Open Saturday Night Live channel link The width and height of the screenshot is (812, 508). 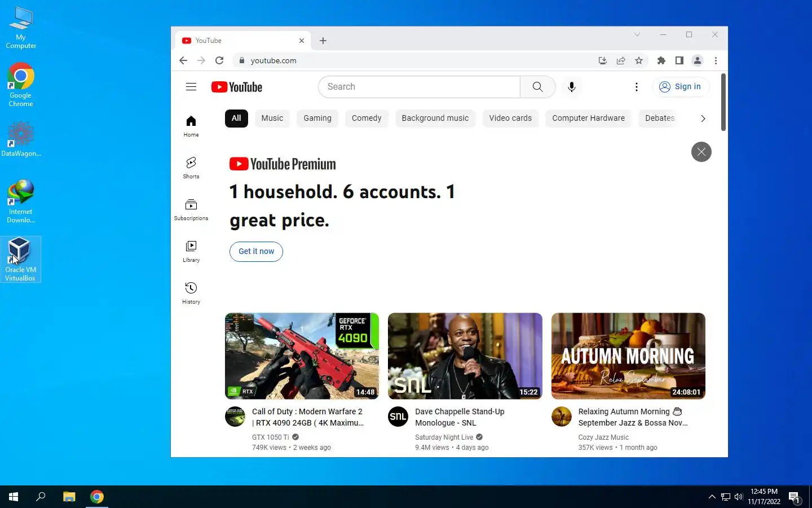point(444,437)
